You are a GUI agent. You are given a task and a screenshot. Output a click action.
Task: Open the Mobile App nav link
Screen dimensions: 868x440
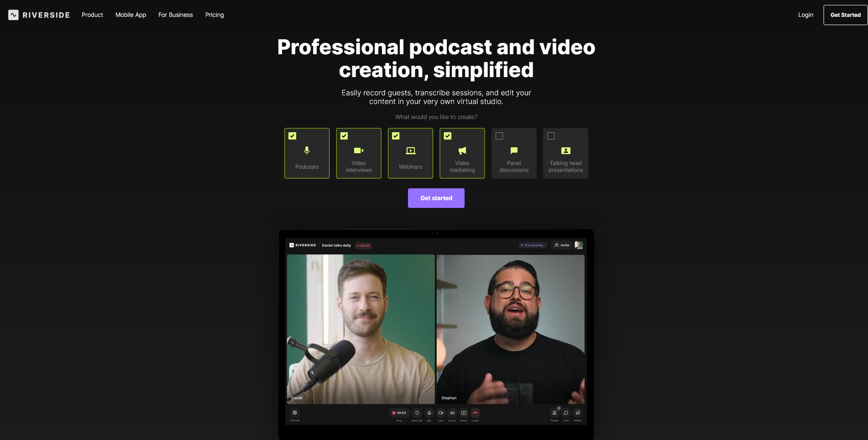click(131, 15)
